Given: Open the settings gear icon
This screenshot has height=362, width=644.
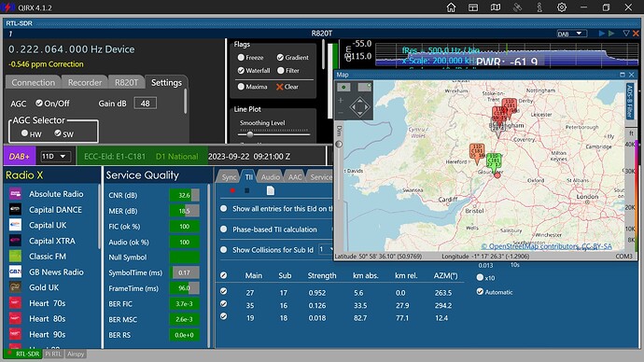Looking at the screenshot, I should coord(562,7).
